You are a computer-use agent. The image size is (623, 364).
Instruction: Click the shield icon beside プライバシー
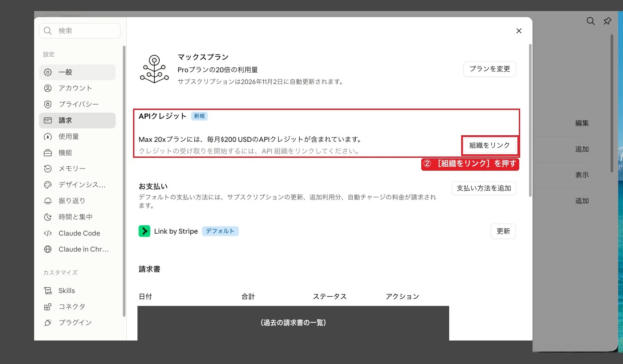[x=48, y=104]
